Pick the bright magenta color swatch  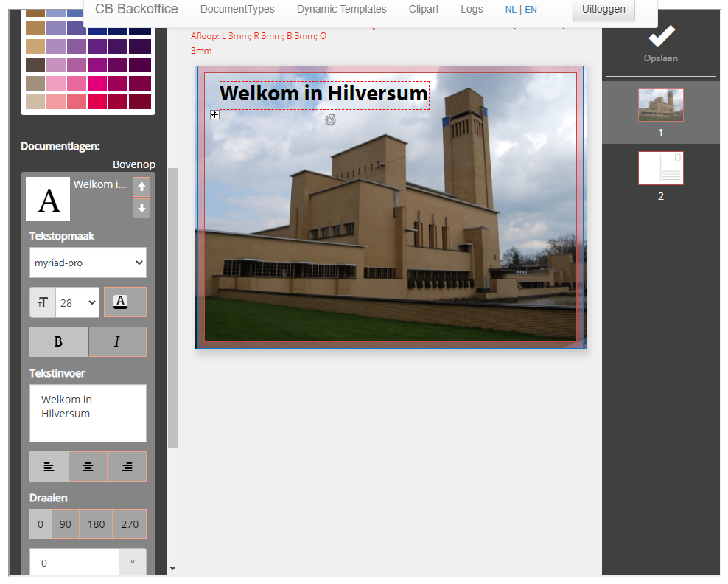point(97,83)
